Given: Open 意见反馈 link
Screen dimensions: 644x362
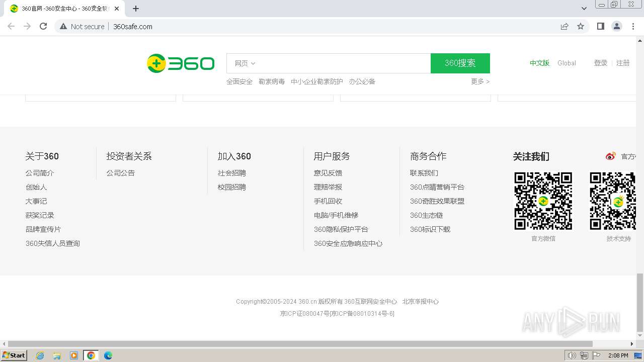Looking at the screenshot, I should 328,173.
